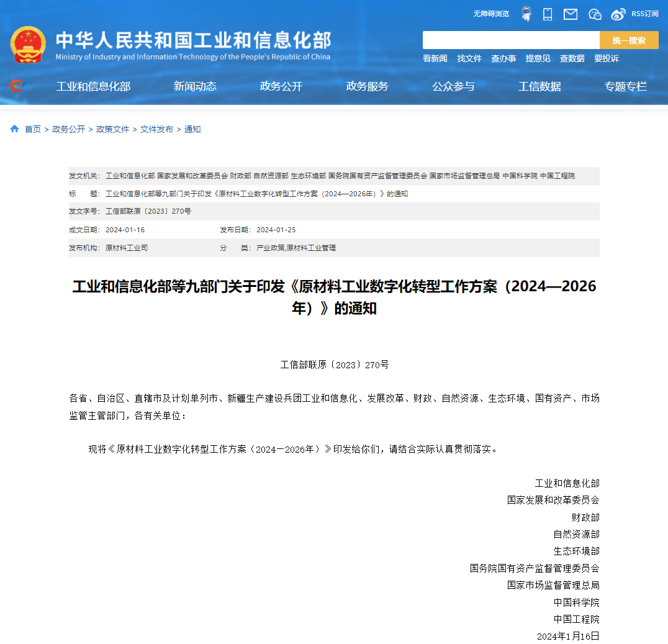Click the 无障碍浏览 accessibility link

pos(491,14)
